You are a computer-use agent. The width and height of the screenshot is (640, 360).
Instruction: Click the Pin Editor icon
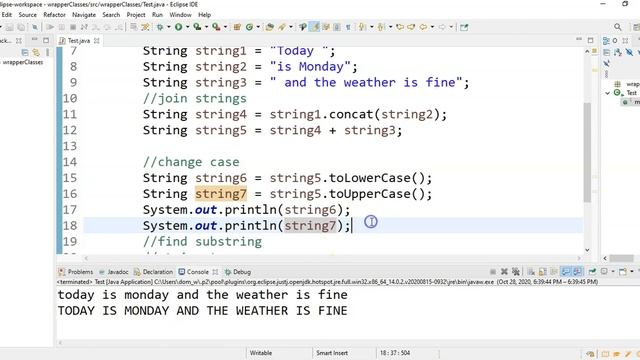point(464,27)
